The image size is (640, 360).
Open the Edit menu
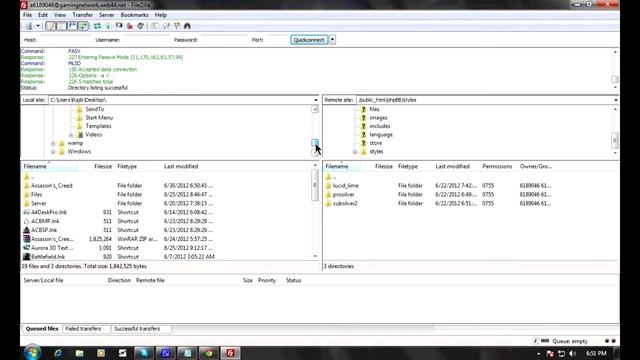pos(43,15)
